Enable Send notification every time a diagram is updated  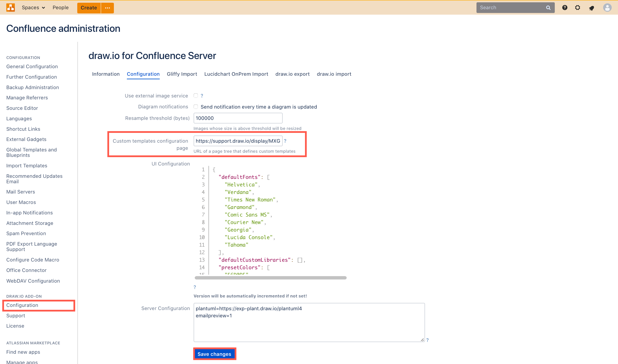tap(196, 106)
